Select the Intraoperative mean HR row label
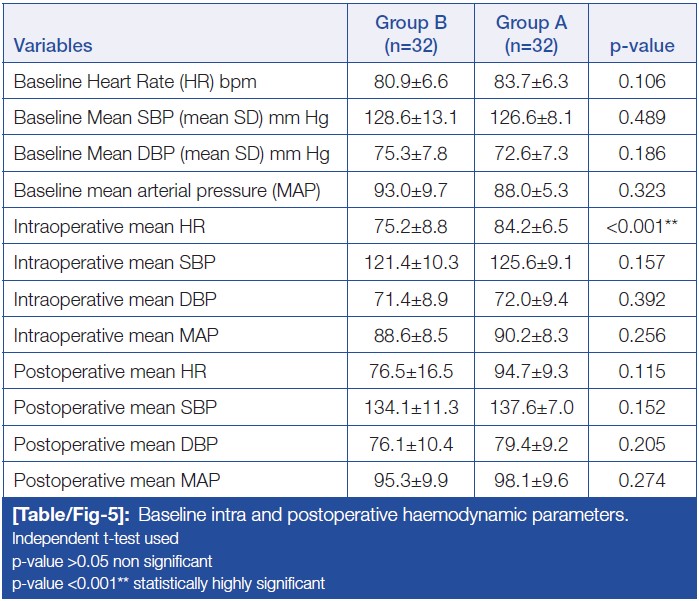Viewport: 699px width, 601px height. click(x=109, y=227)
